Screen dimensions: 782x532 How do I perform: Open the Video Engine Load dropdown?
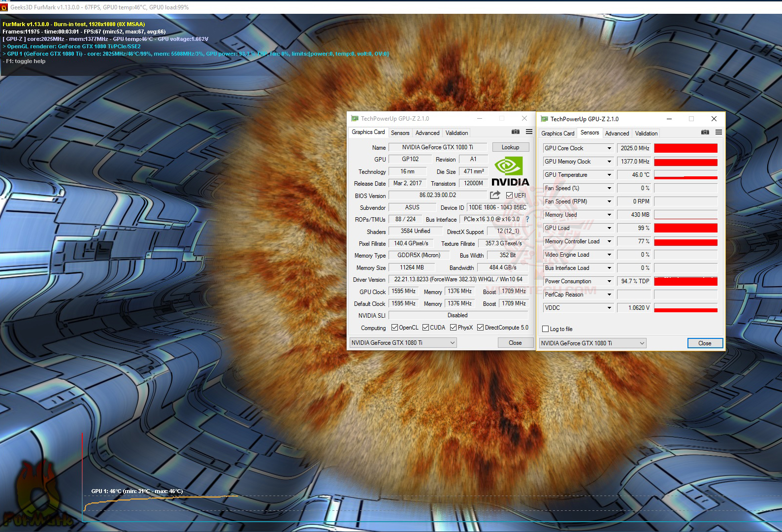(x=609, y=255)
